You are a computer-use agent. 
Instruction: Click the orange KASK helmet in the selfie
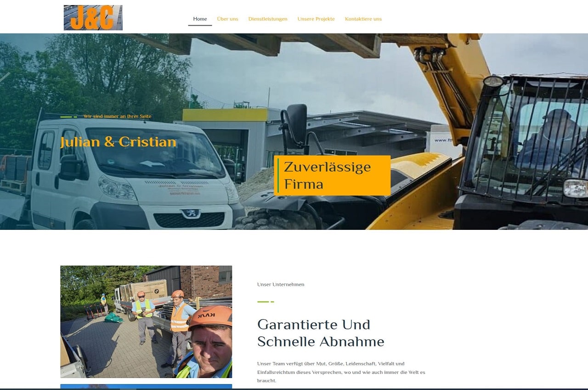[210, 316]
